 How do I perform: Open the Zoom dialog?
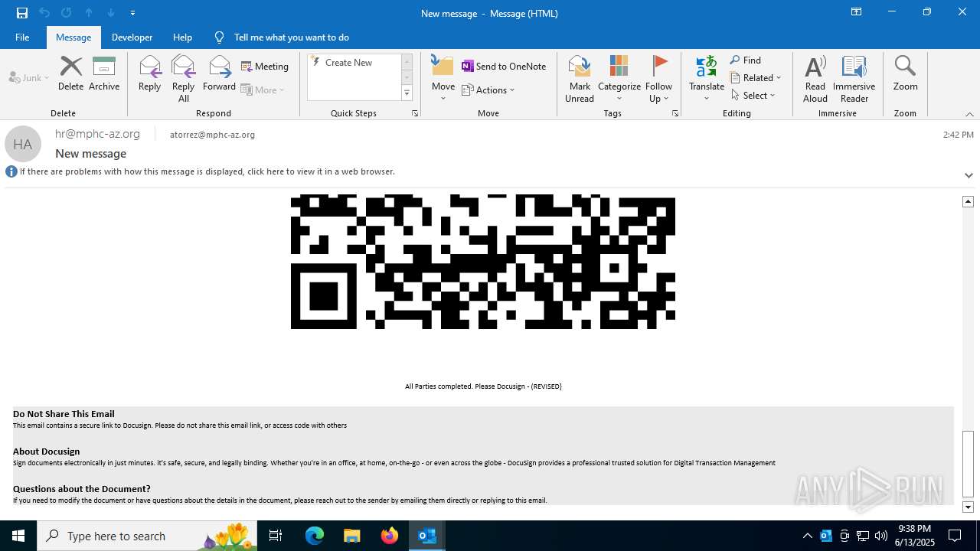click(x=905, y=74)
